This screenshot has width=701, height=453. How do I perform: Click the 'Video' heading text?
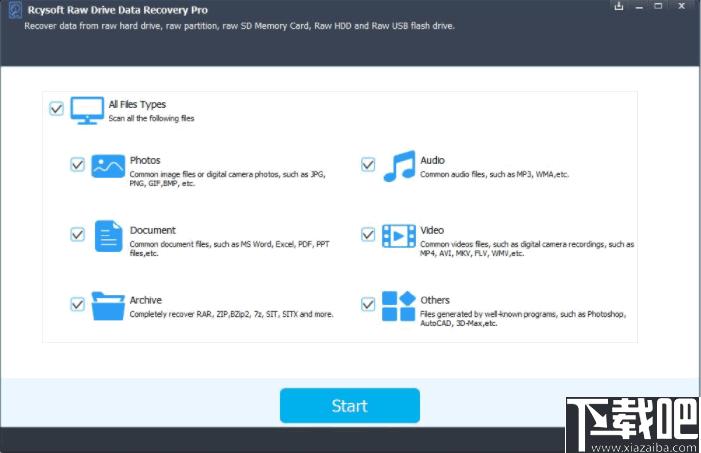pyautogui.click(x=432, y=230)
